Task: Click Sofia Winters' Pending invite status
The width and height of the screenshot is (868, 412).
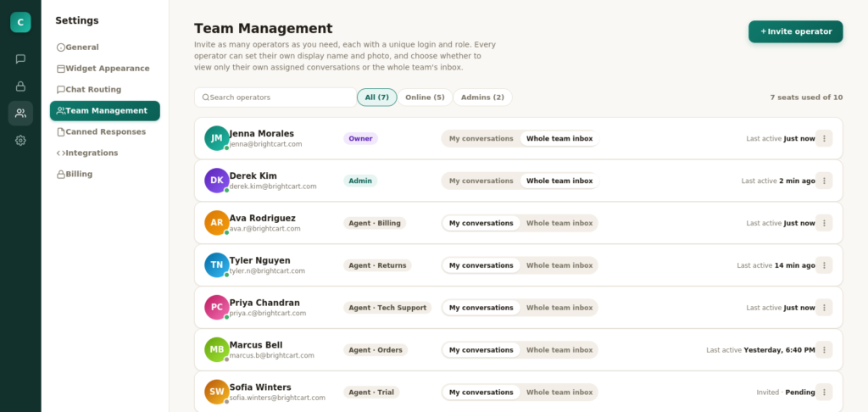Action: tap(800, 392)
